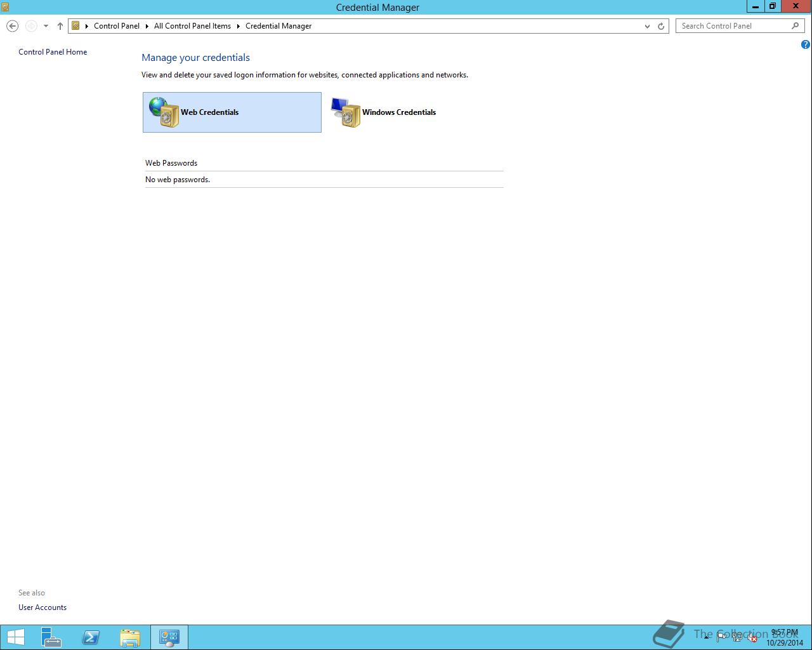The height and width of the screenshot is (650, 812).
Task: Open address bar previous locations dropdown
Action: click(647, 26)
